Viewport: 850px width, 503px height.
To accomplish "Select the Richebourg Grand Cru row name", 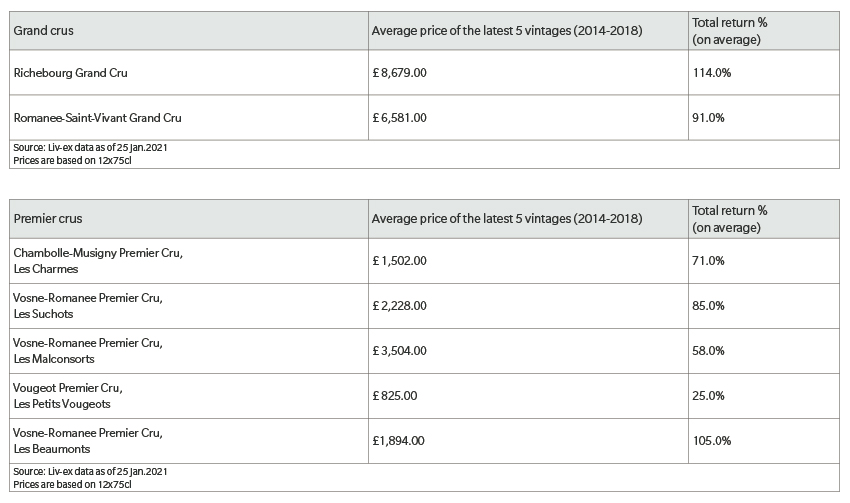I will pos(70,73).
